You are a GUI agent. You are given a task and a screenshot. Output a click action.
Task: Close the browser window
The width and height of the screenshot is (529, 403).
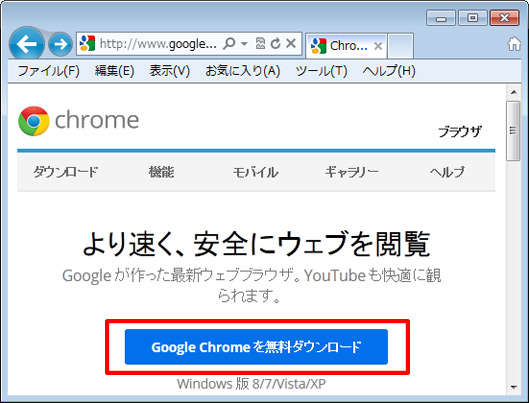(x=504, y=18)
